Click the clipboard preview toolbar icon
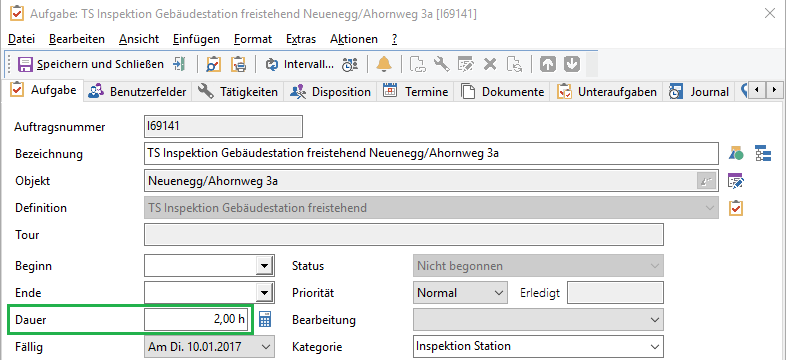Screen dimensions: 786x360 [214, 64]
